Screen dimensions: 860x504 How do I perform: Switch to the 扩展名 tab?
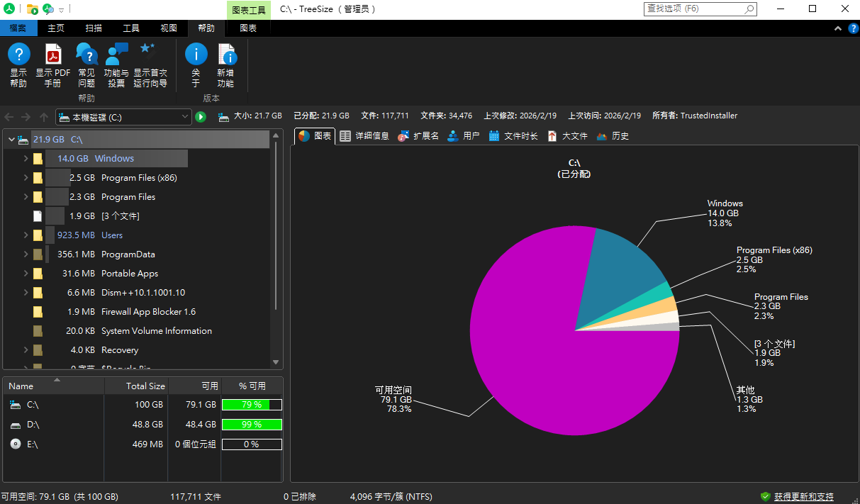tap(418, 136)
